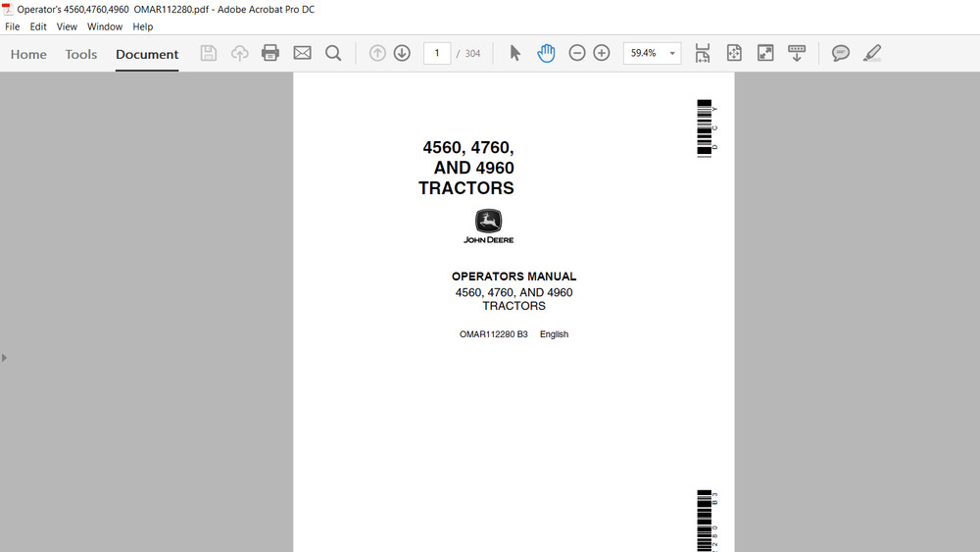Go to previous page arrow

pyautogui.click(x=377, y=53)
